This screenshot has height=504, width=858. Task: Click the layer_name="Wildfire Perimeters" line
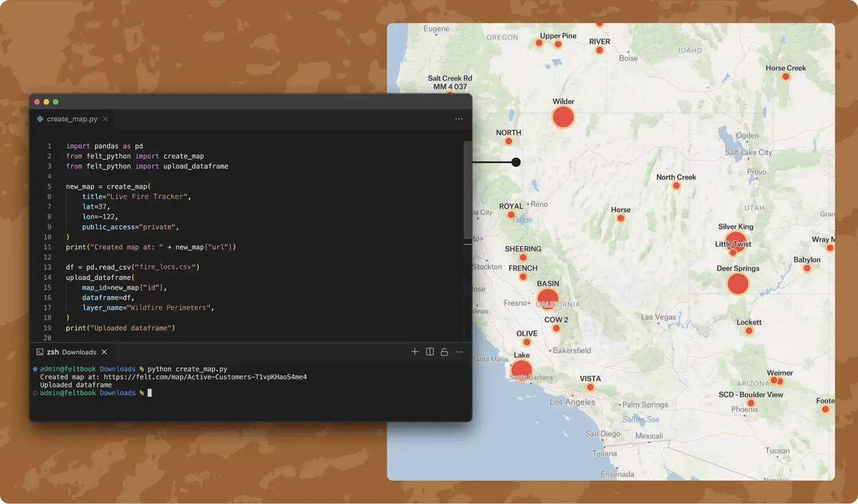(148, 307)
